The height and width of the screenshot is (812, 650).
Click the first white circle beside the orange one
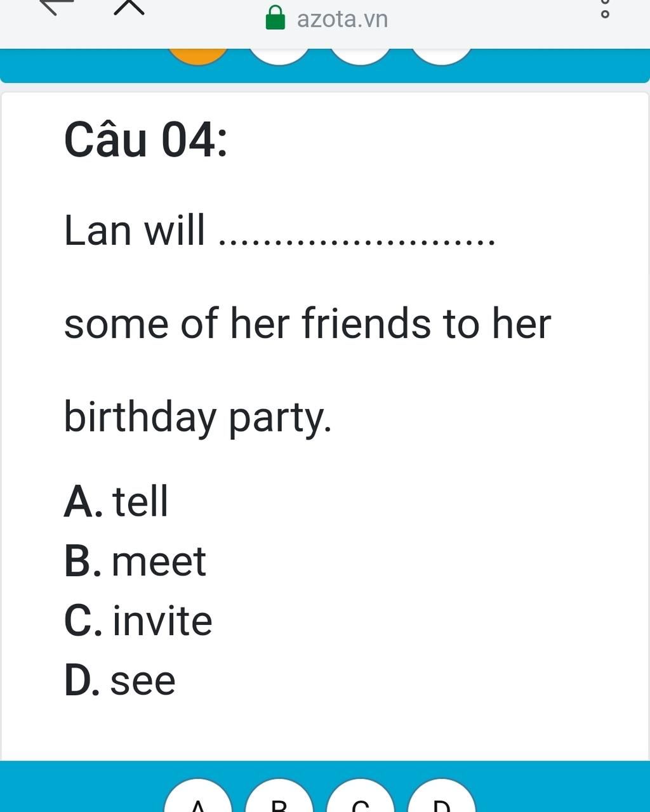279,56
